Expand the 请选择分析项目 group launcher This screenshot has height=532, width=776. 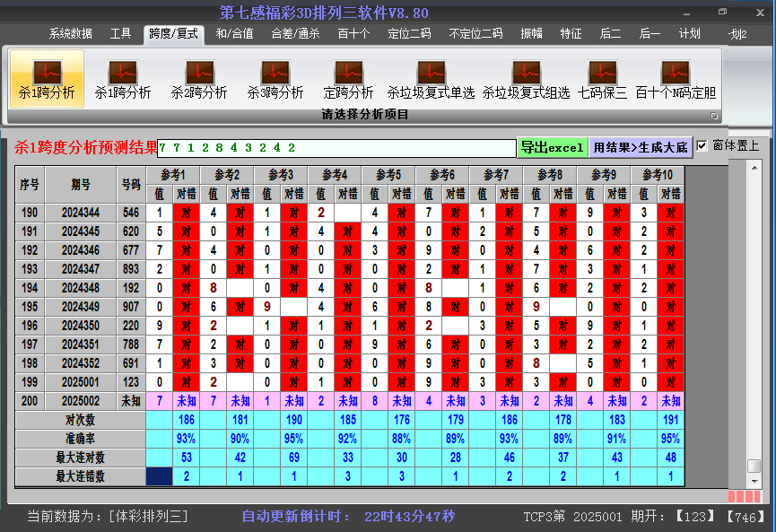(x=714, y=116)
